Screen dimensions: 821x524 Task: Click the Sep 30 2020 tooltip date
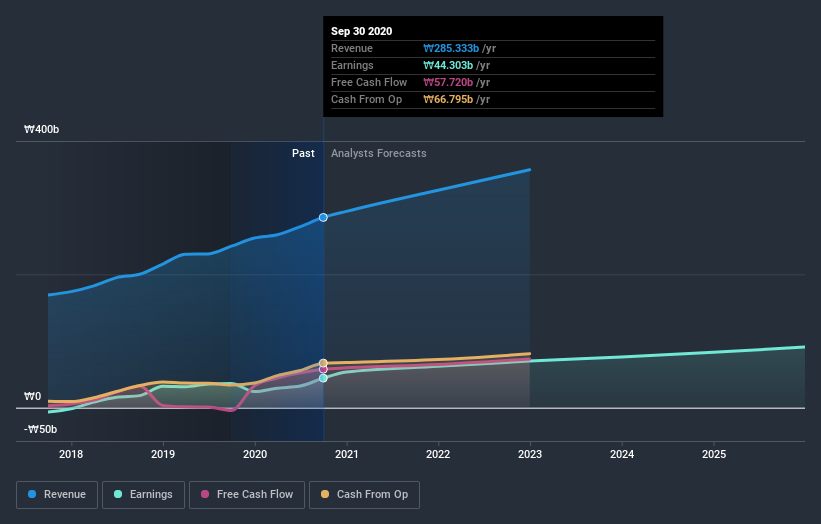click(361, 31)
